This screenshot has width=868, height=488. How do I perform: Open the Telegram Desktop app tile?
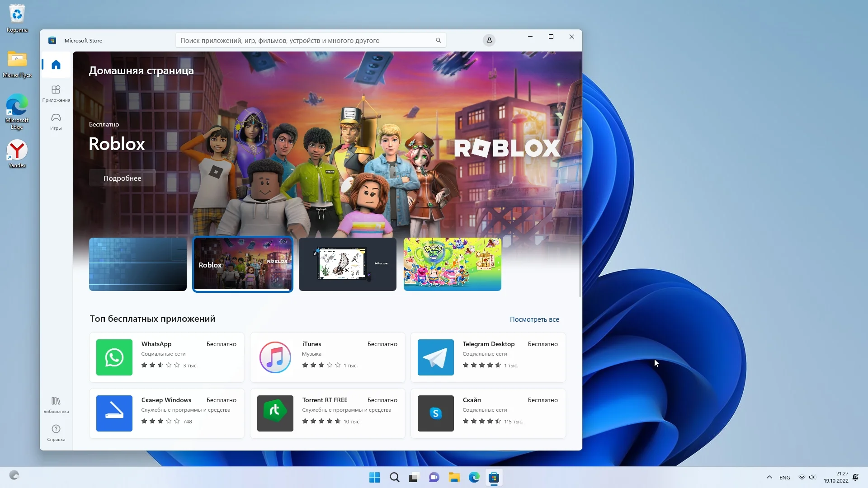click(x=488, y=357)
